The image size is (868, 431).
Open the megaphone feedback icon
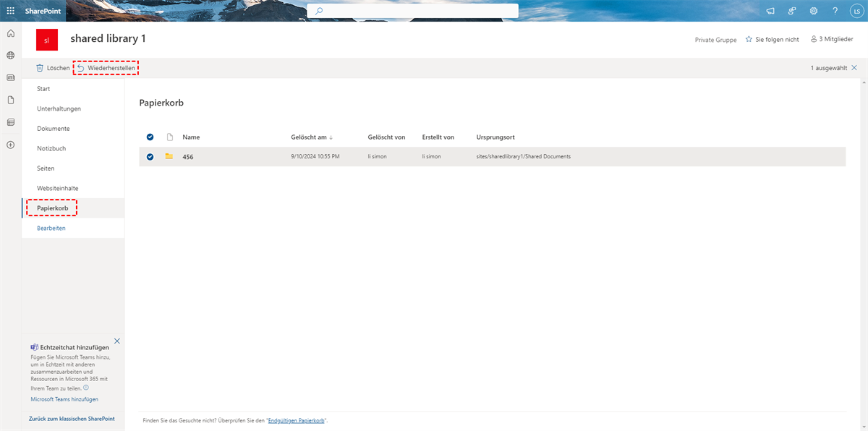(770, 11)
